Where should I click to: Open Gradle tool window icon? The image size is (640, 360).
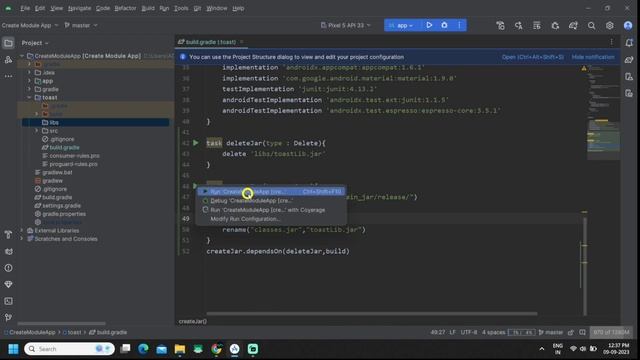pos(629,60)
